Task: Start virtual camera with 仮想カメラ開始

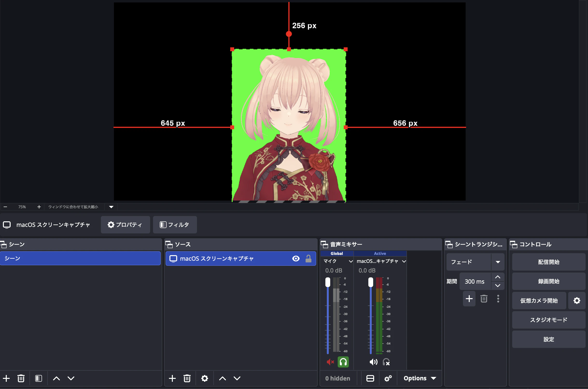Action: click(539, 301)
